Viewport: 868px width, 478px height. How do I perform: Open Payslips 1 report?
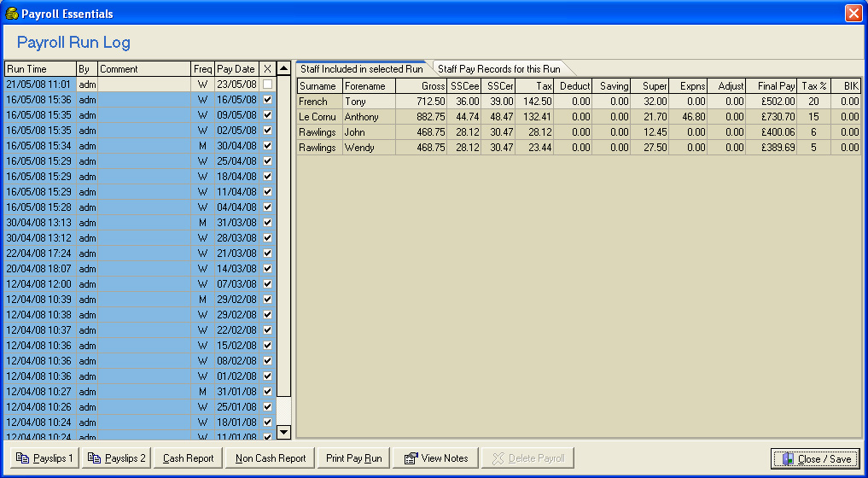click(x=45, y=458)
